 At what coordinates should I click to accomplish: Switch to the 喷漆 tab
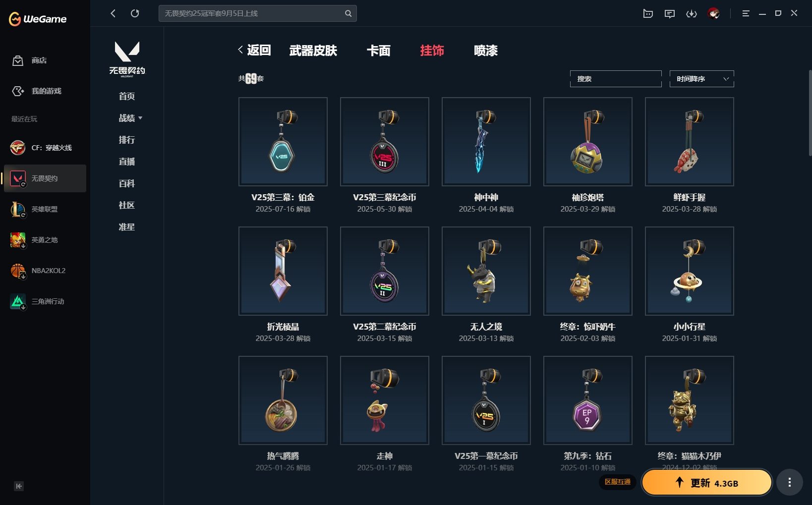tap(486, 51)
